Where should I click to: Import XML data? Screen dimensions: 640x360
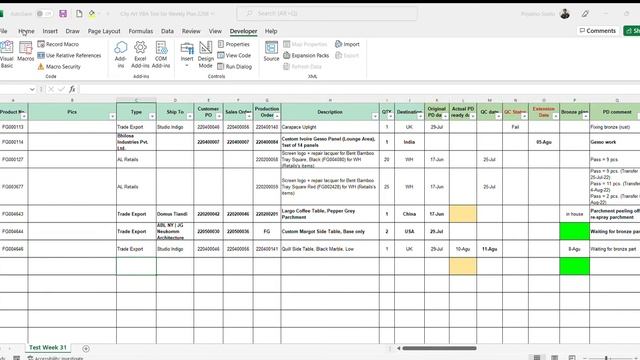347,44
